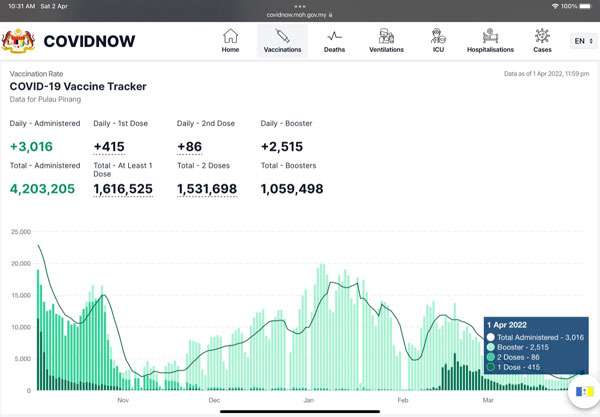Click the 25,000 y-axis label

[x=21, y=232]
